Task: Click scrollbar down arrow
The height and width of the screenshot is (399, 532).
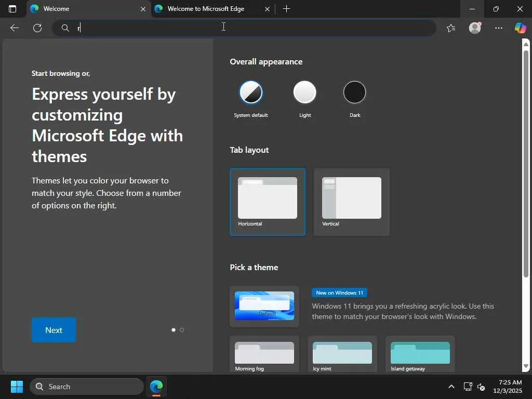Action: [x=526, y=366]
